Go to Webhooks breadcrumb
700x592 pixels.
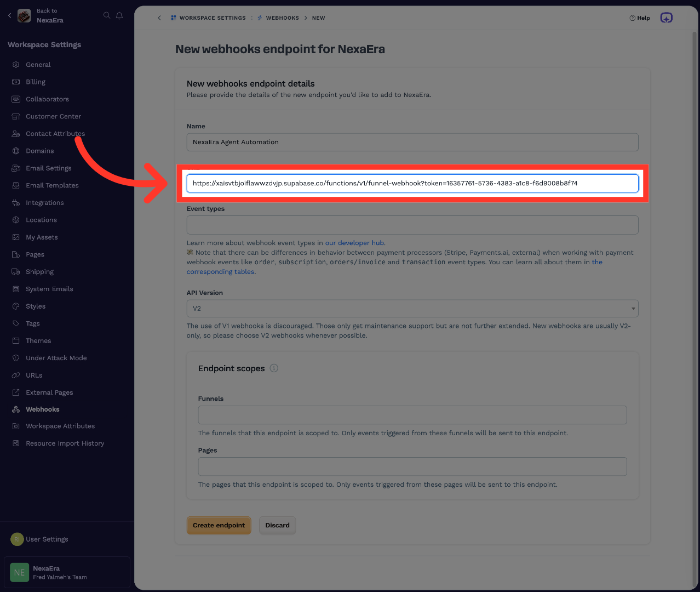(278, 18)
